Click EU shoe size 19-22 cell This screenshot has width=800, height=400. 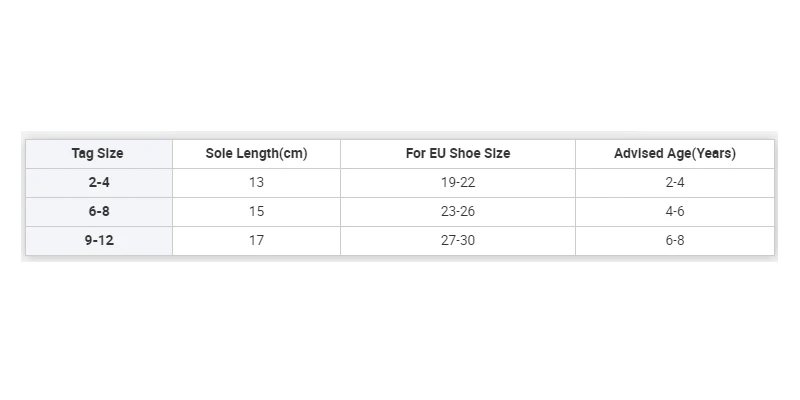tap(457, 182)
